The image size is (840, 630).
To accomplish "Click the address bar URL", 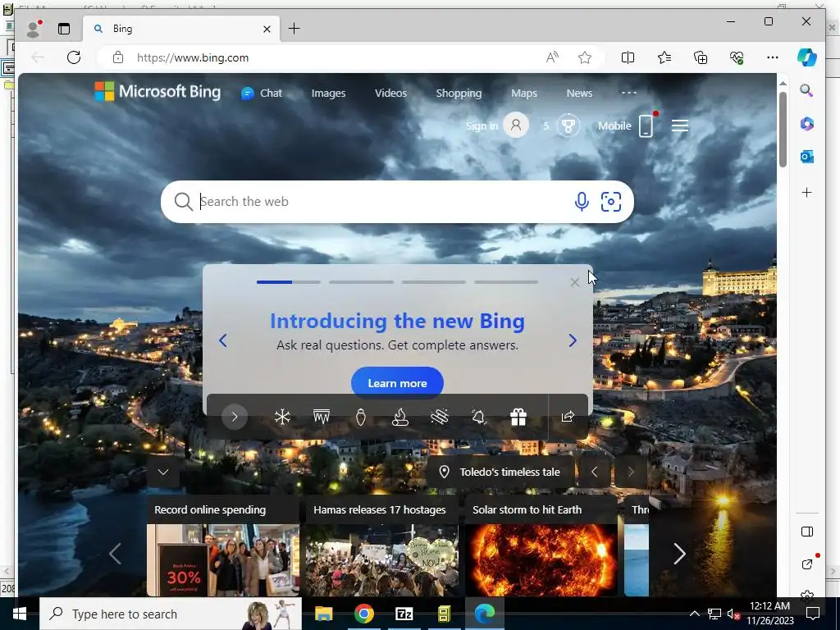I will coord(192,58).
